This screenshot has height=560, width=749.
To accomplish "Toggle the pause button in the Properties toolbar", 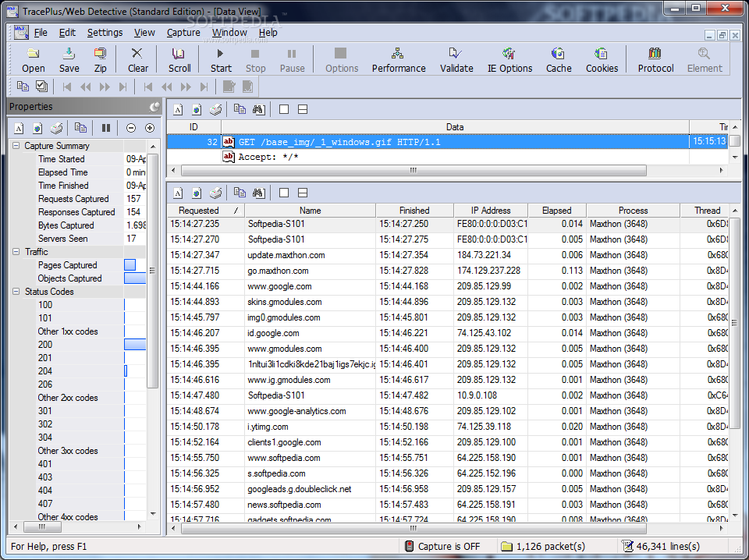I will (106, 128).
